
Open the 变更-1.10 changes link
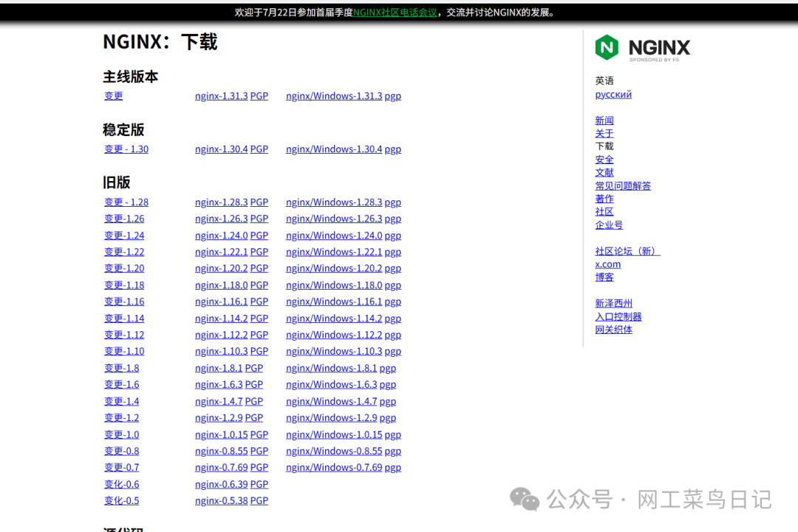click(124, 351)
